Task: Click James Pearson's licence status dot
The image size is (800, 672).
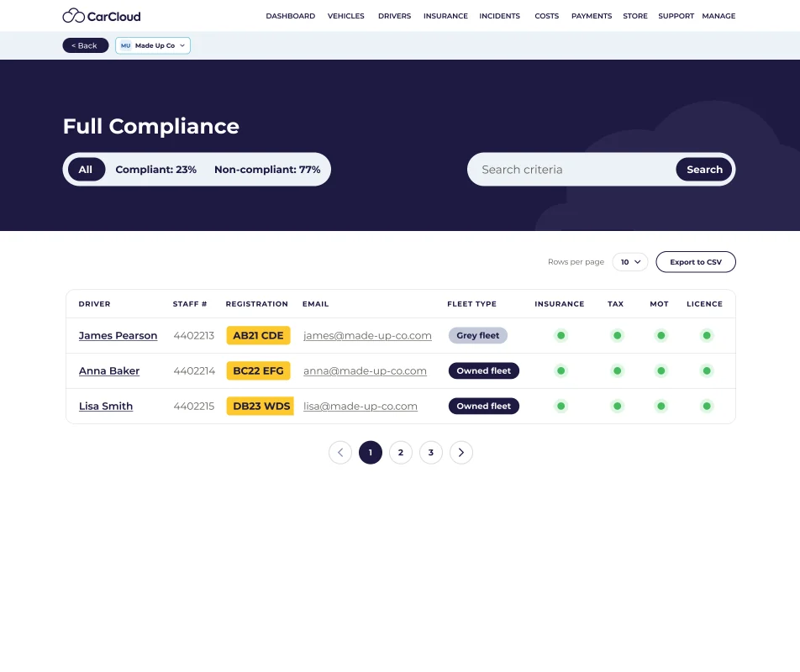Action: (x=706, y=335)
